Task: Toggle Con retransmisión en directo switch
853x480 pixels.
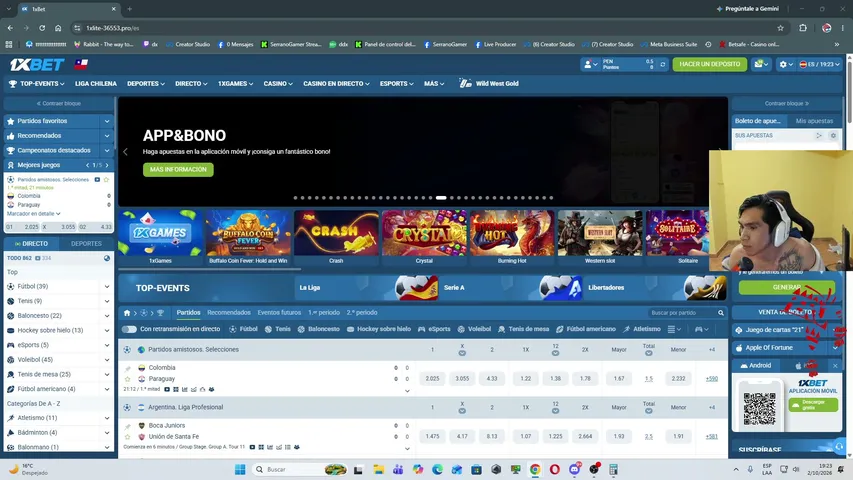Action: [x=129, y=329]
